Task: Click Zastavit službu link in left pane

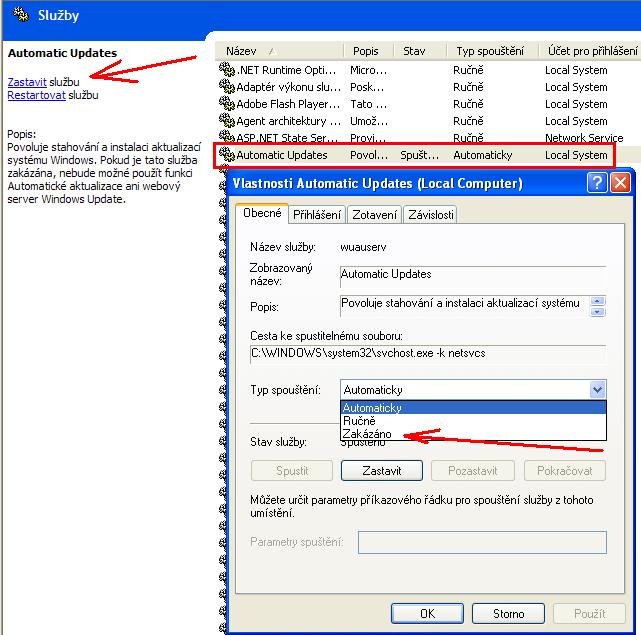Action: [27, 82]
